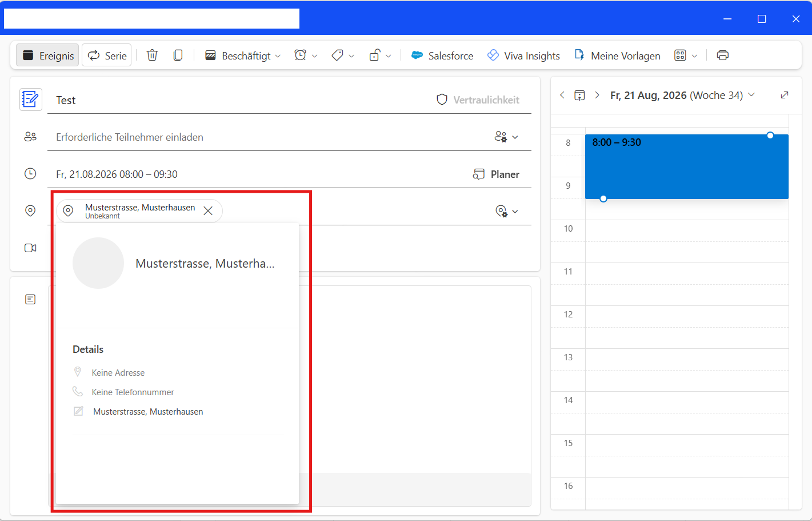Click the copy event icon in the toolbar
Image resolution: width=812 pixels, height=521 pixels.
tap(178, 55)
